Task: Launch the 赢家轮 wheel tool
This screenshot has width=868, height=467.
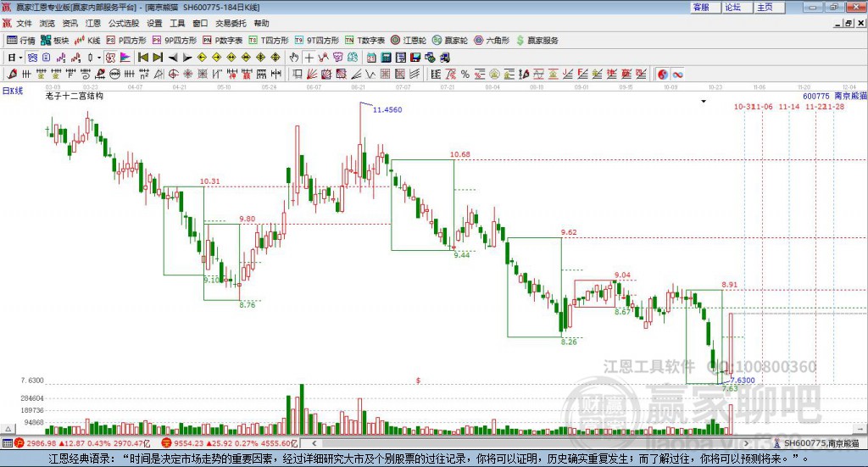Action: 450,41
